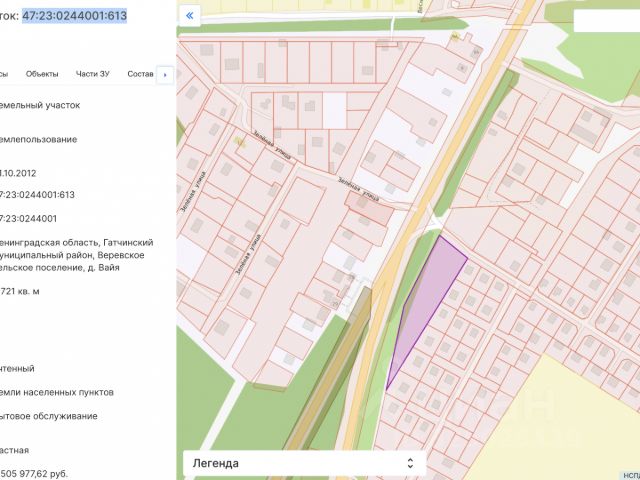Click the parcel address ending in д. Вайя
This screenshot has width=640, height=480.
(76, 255)
